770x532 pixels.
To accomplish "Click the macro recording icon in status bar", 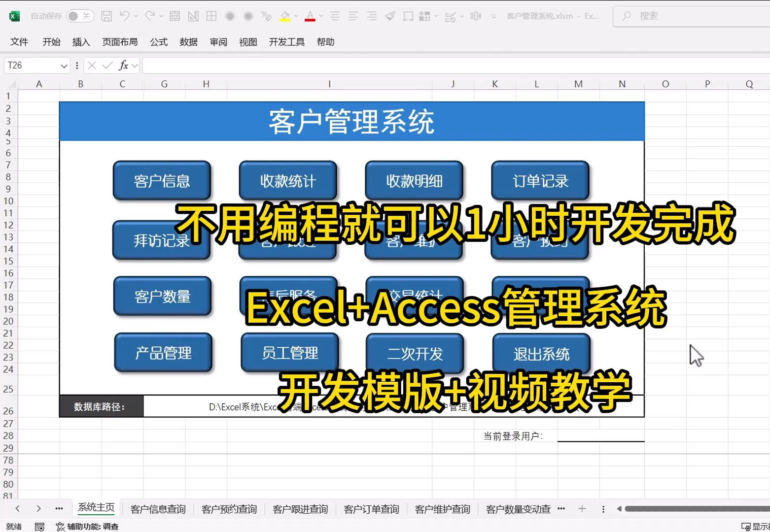I will tap(39, 527).
